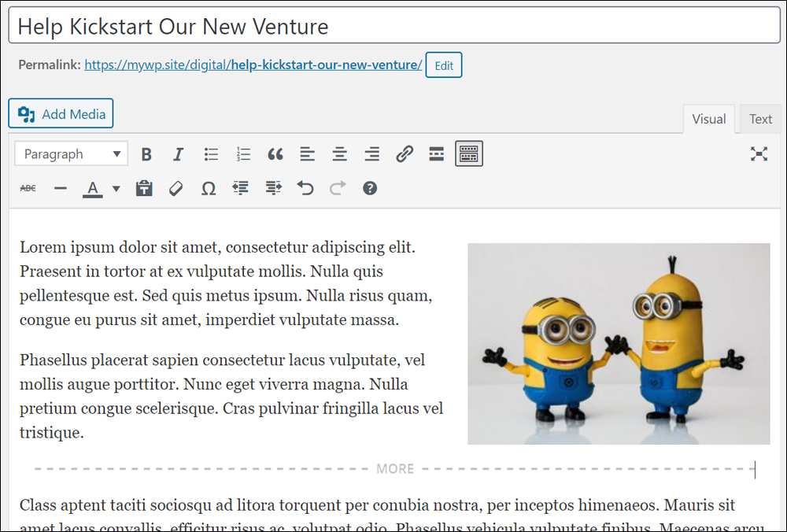Insert Read More tag
Screen dimensions: 787x532
[x=437, y=154]
